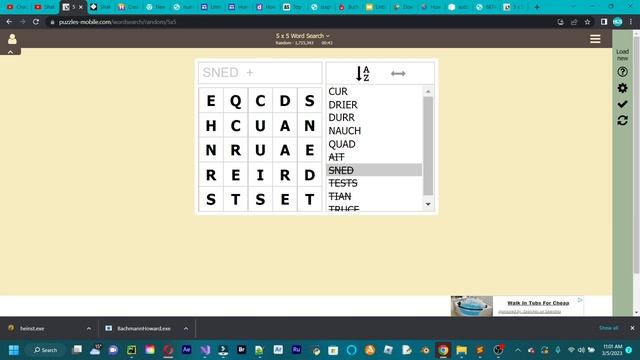This screenshot has height=360, width=640.
Task: Select the word DURR in the list
Action: point(342,118)
